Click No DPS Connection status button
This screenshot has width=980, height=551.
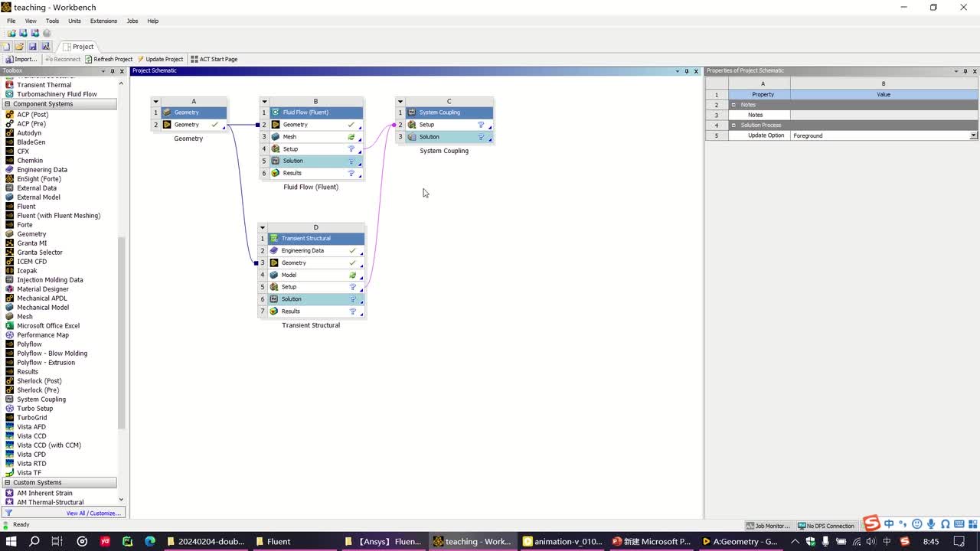[825, 526]
